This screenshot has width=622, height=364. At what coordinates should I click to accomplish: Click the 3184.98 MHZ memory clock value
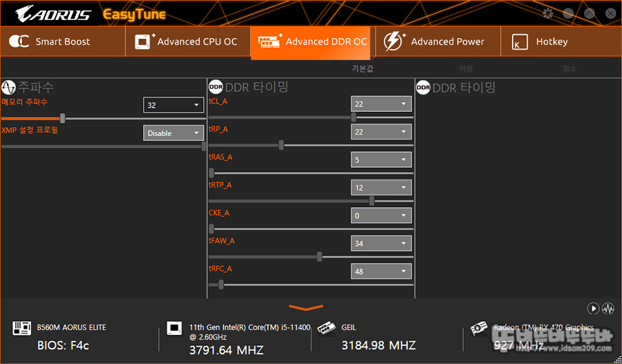click(x=379, y=345)
